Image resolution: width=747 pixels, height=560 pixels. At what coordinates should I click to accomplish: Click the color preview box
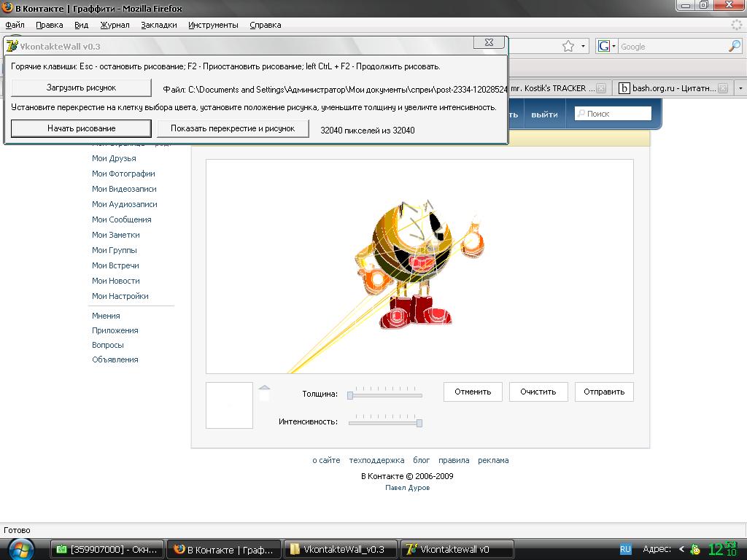[x=229, y=405]
